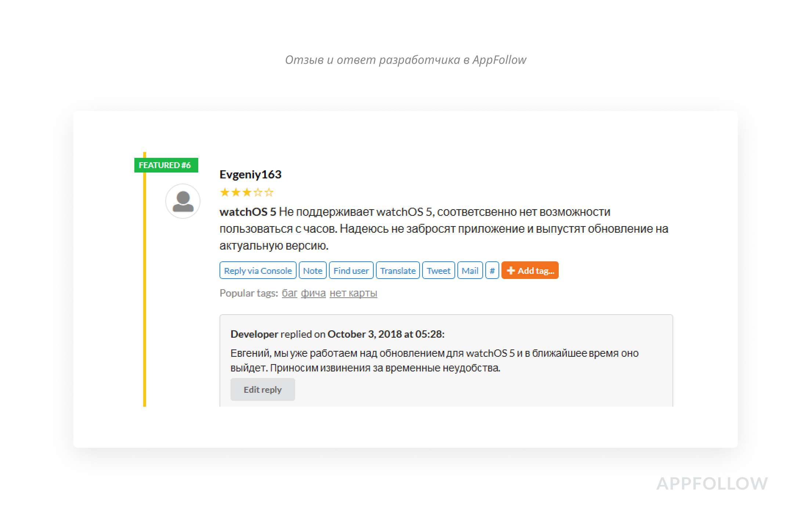The width and height of the screenshot is (812, 519).
Task: Click the third rating star
Action: coord(247,192)
